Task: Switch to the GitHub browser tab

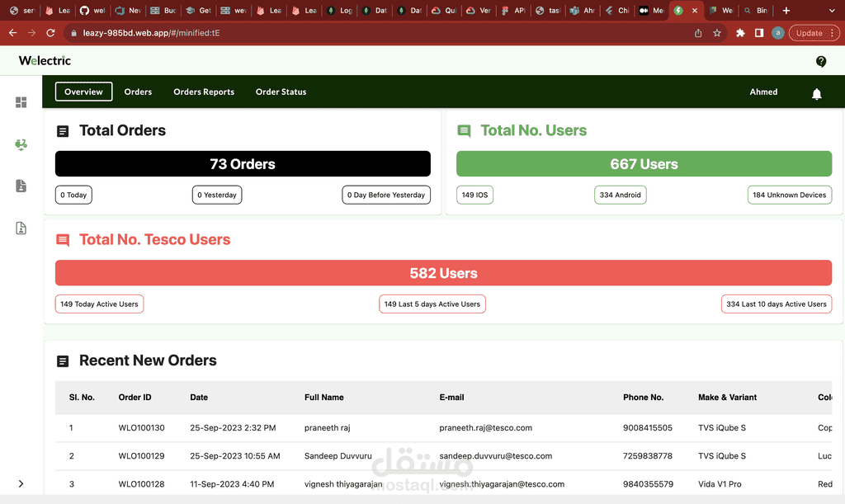Action: click(x=92, y=10)
